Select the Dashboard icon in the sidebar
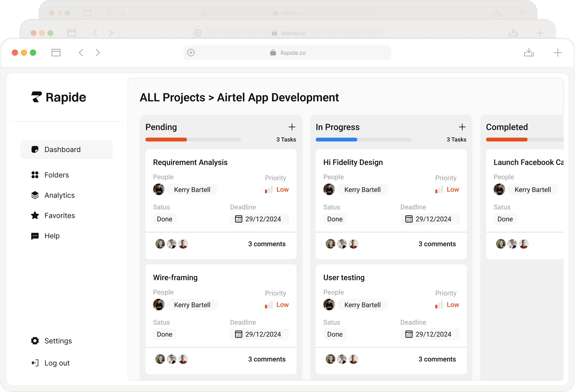 pos(34,149)
